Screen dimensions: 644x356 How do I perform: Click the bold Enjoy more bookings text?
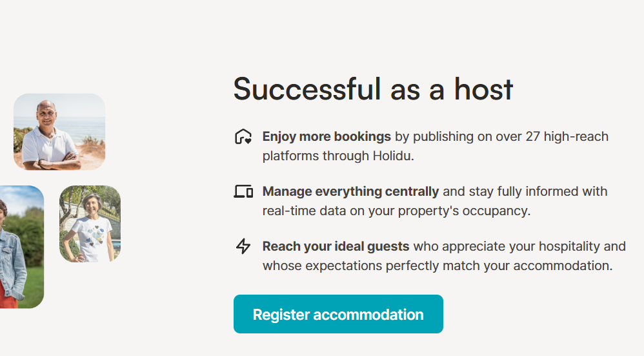[x=327, y=136]
